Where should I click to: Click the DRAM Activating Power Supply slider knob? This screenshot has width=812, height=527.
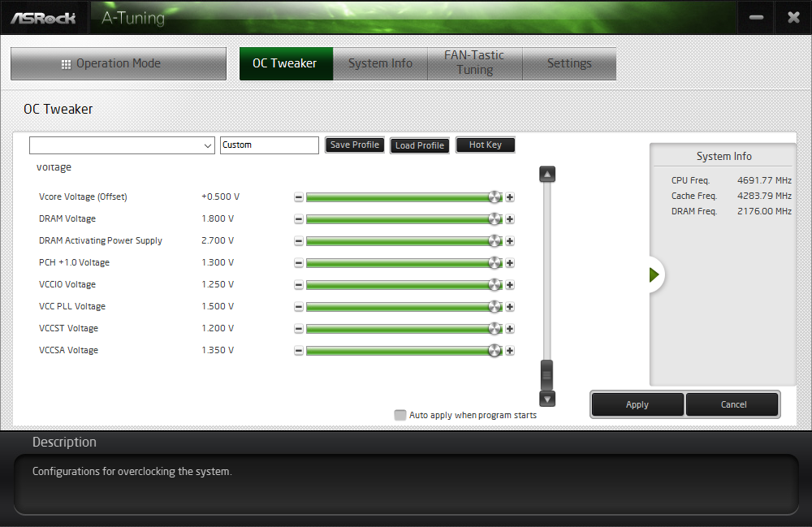495,240
